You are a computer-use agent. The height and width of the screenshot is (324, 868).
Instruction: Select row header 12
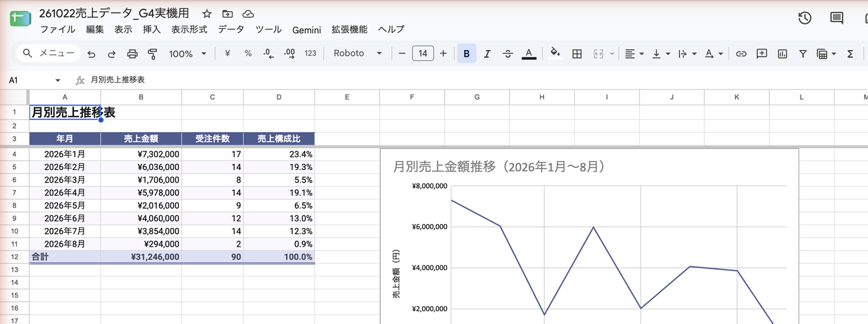14,257
